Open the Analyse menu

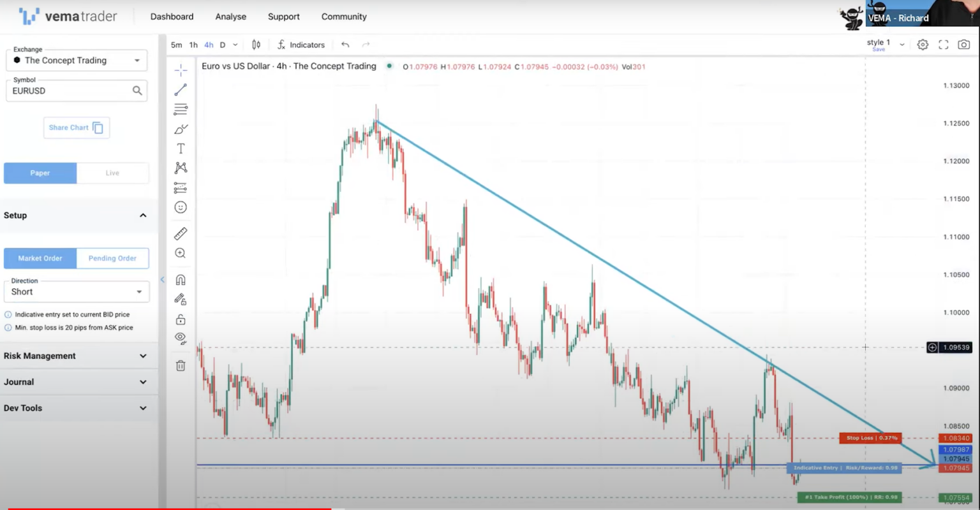(230, 17)
